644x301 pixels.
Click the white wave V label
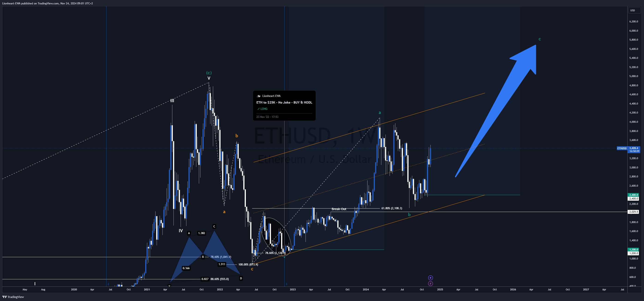(209, 78)
